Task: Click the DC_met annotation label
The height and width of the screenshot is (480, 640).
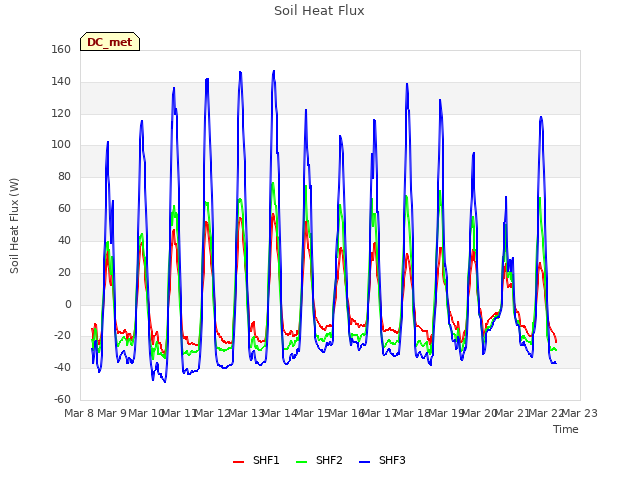Action: [x=110, y=42]
